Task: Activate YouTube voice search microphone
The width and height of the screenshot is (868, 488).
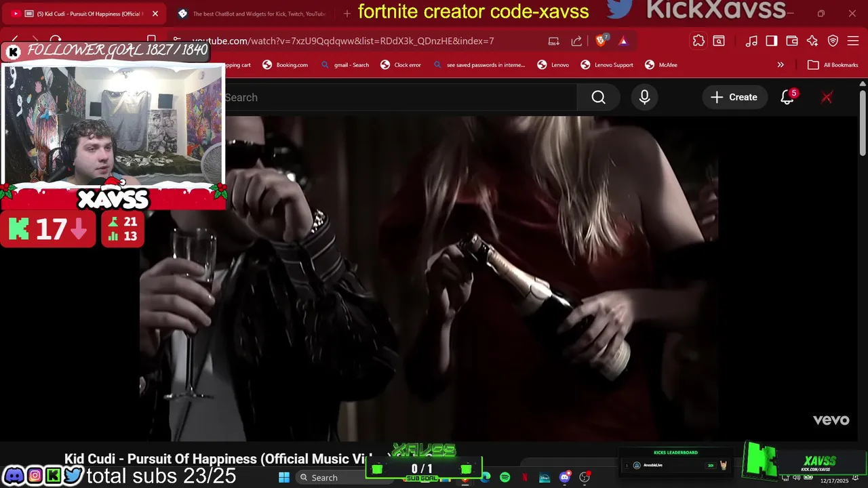Action: coord(644,98)
